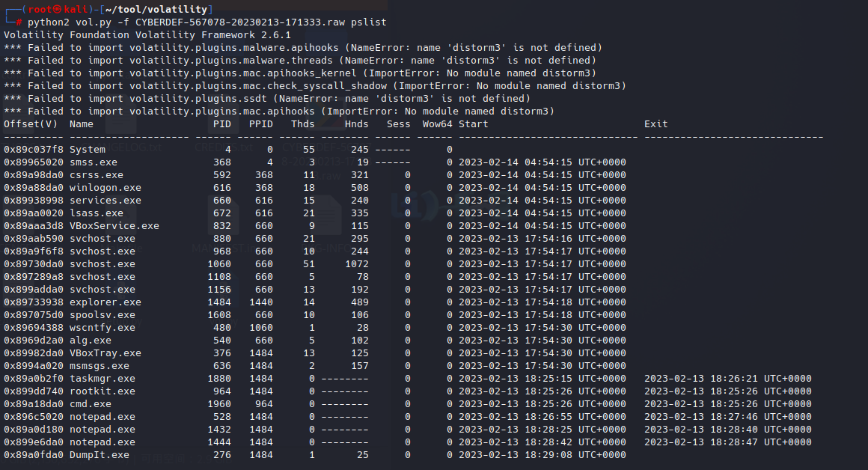Viewport: 868px width, 470px height.
Task: Click the PPID column header
Action: 260,123
